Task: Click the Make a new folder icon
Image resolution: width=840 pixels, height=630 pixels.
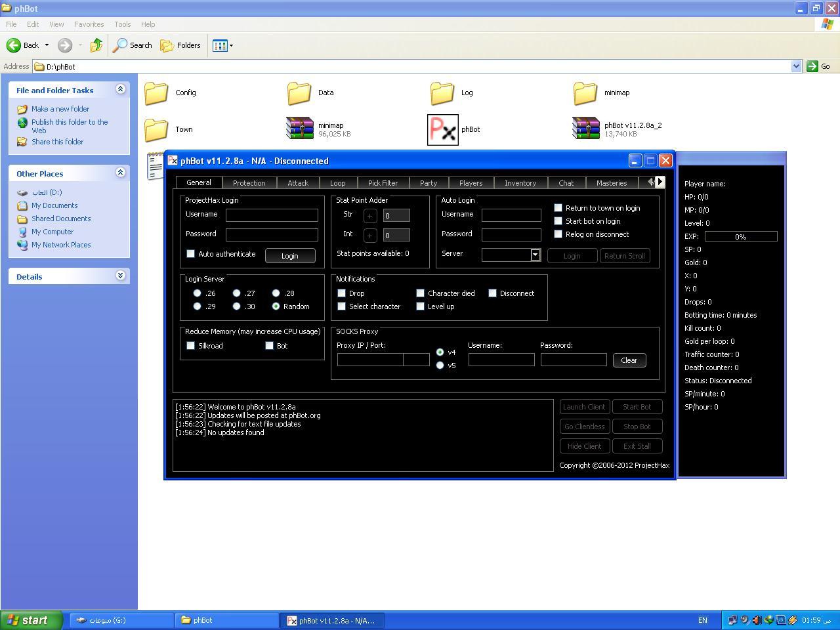Action: click(x=22, y=109)
